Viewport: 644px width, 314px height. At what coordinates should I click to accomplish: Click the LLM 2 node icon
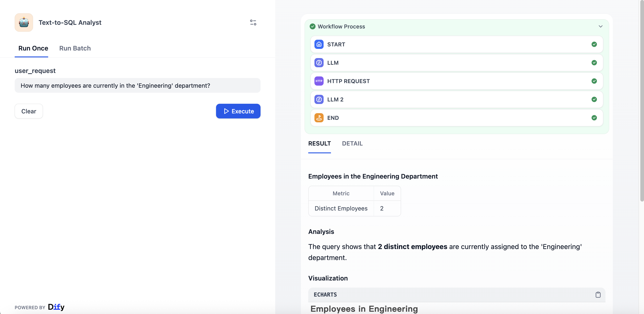[x=319, y=99]
